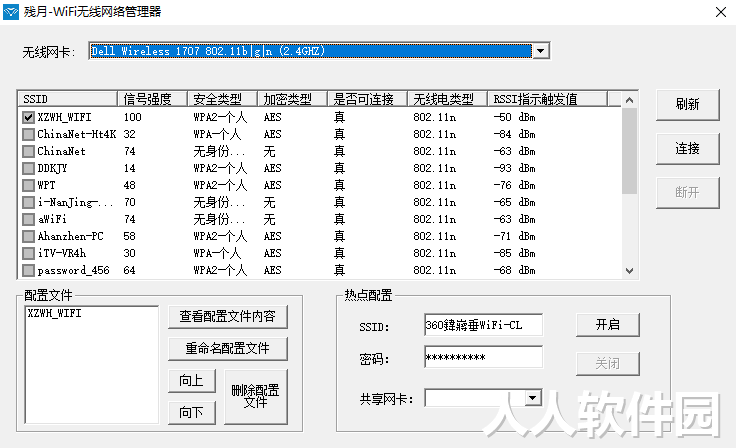The height and width of the screenshot is (448, 736).
Task: Click -65 dBm in i-NanJing row
Action: pyautogui.click(x=514, y=202)
